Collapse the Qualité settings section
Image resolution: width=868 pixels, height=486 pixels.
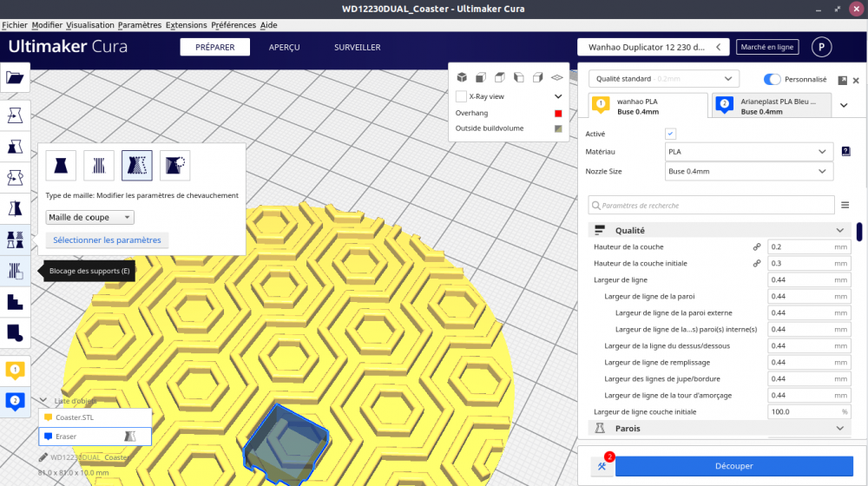point(839,230)
